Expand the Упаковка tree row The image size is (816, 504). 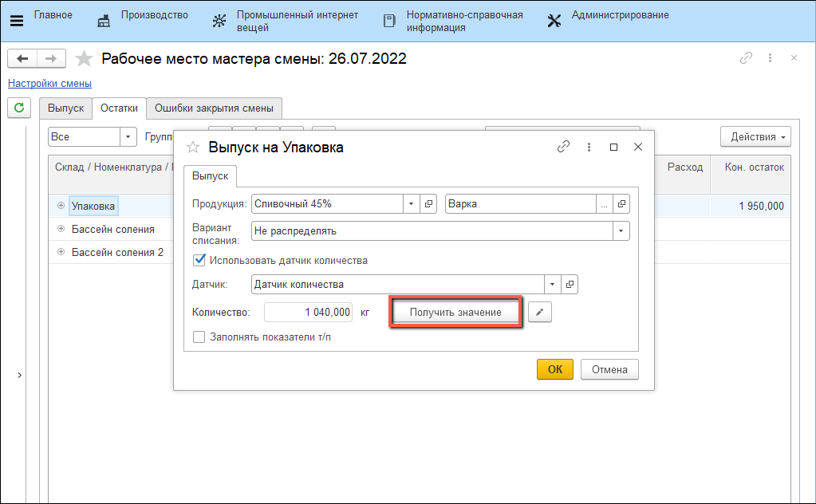pos(61,206)
